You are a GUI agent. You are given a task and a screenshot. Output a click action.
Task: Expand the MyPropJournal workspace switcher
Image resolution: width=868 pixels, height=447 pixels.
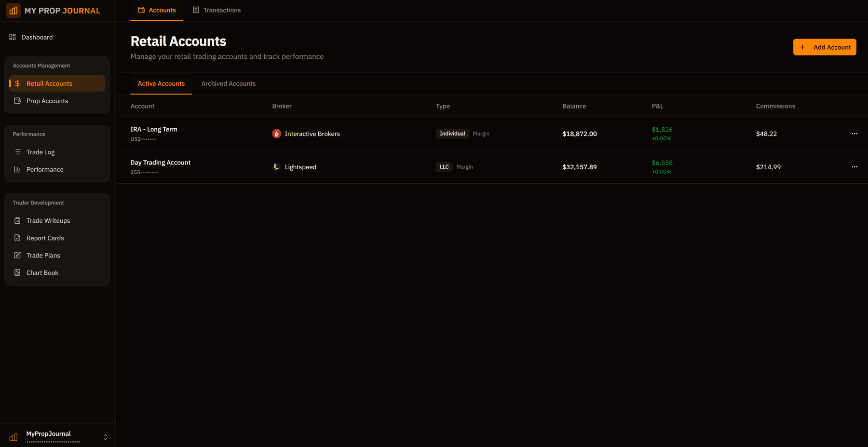tap(105, 436)
